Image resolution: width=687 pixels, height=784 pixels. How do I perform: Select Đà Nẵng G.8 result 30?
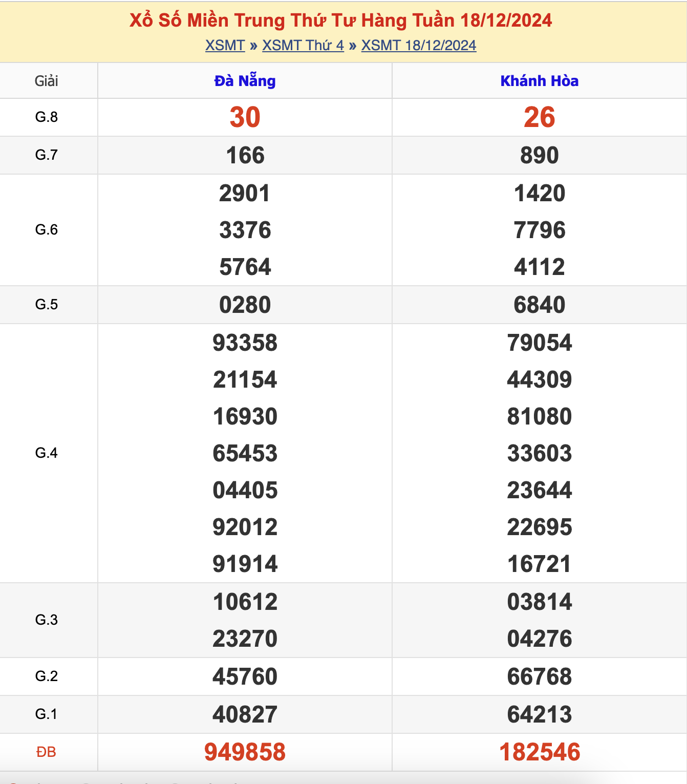point(245,117)
